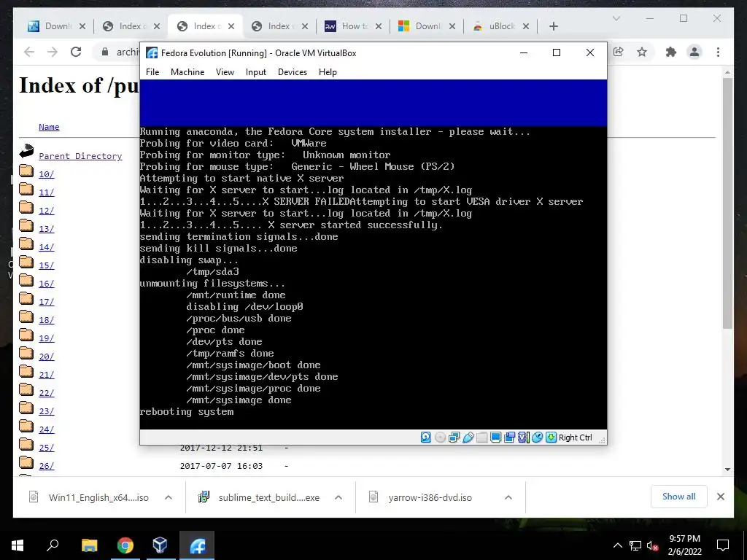
Task: Show hidden system tray icons
Action: coord(617,545)
